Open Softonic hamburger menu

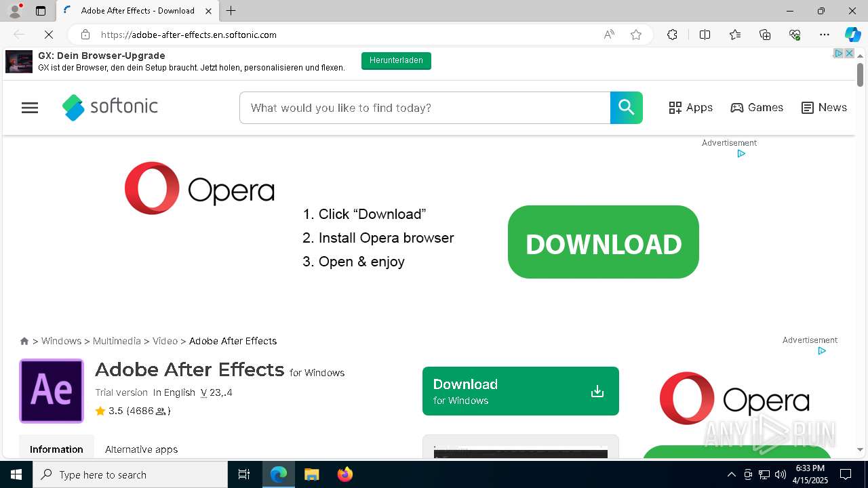30,108
